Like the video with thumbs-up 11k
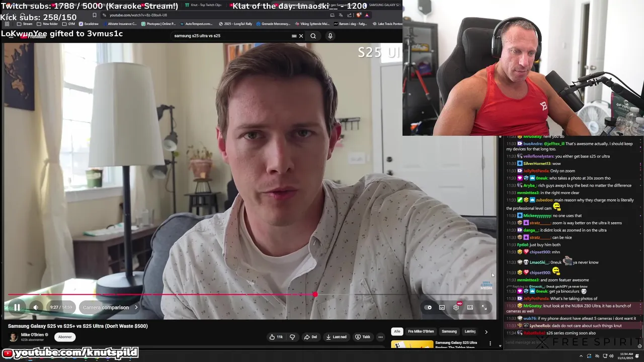Screen dimensions: 644x362 click(276, 337)
